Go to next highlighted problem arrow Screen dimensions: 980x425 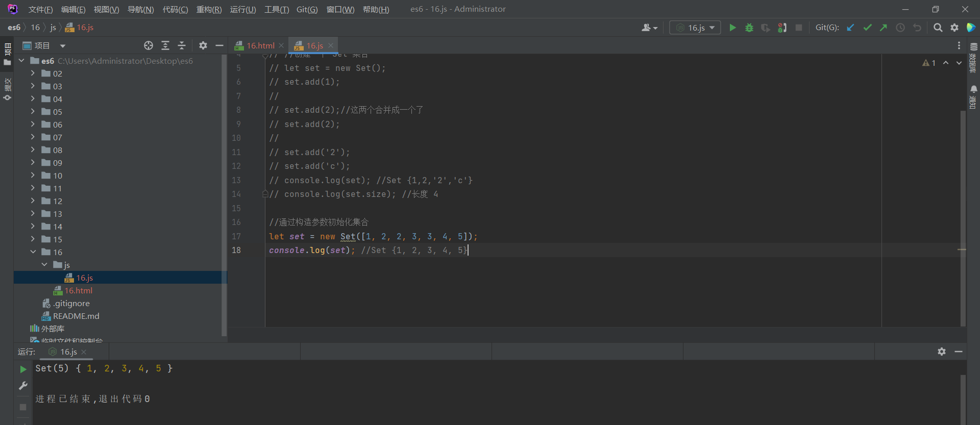pos(959,63)
